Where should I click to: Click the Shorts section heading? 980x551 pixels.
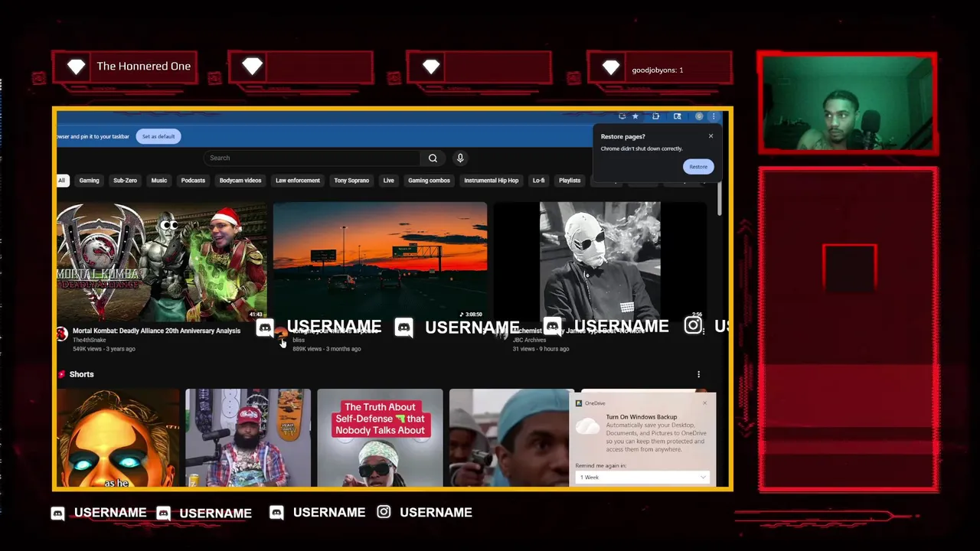pyautogui.click(x=81, y=374)
